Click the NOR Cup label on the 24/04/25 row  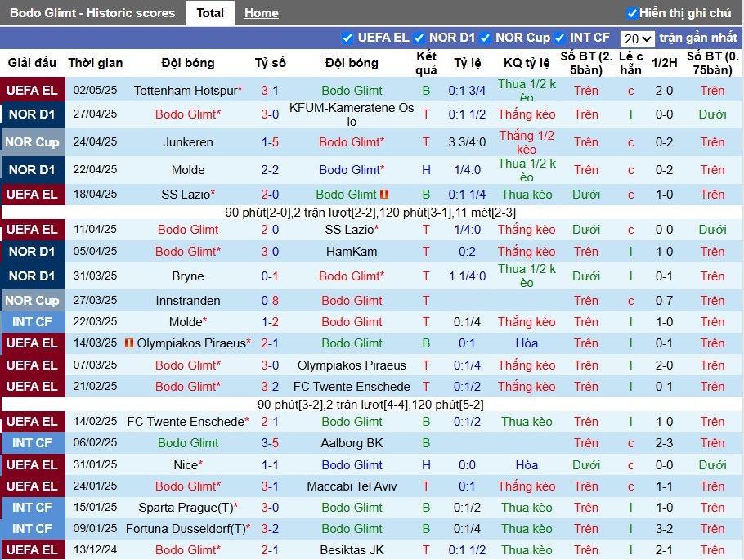pos(32,142)
